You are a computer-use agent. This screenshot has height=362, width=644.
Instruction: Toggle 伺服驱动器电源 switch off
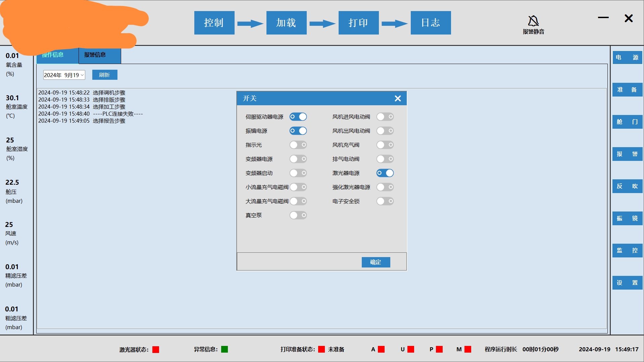(x=298, y=117)
